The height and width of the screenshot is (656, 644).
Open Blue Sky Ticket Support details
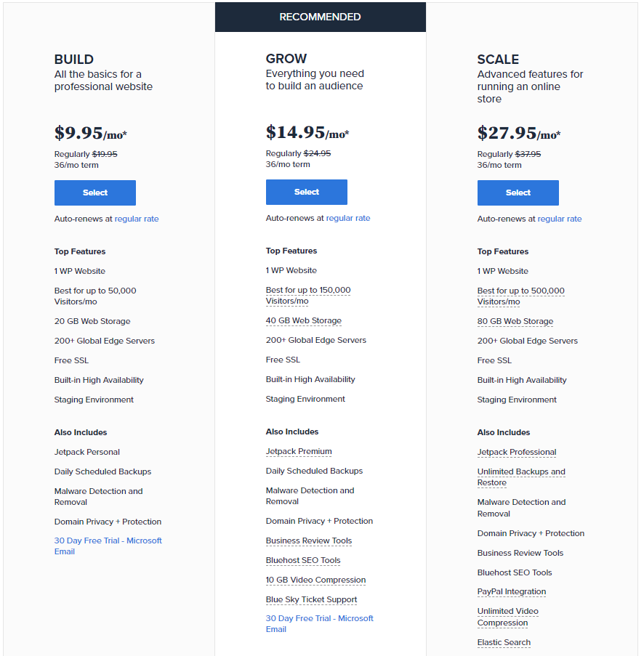click(x=311, y=599)
